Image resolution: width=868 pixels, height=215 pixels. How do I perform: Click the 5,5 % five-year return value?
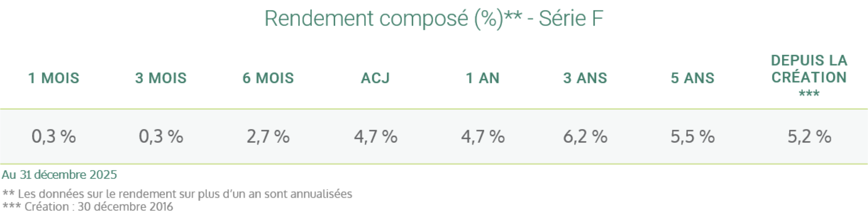(x=693, y=137)
